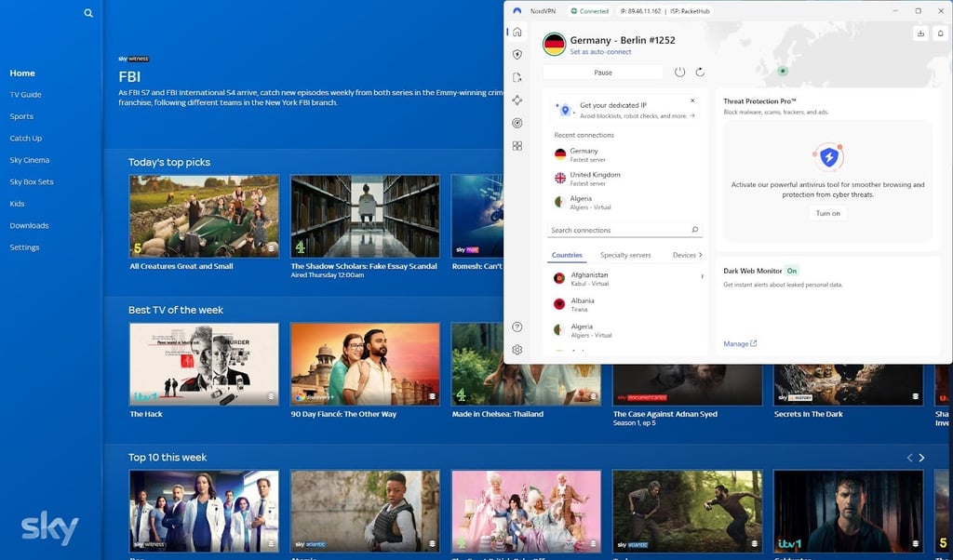This screenshot has width=953, height=560.
Task: Show previous Top 10 this week items
Action: tap(910, 458)
